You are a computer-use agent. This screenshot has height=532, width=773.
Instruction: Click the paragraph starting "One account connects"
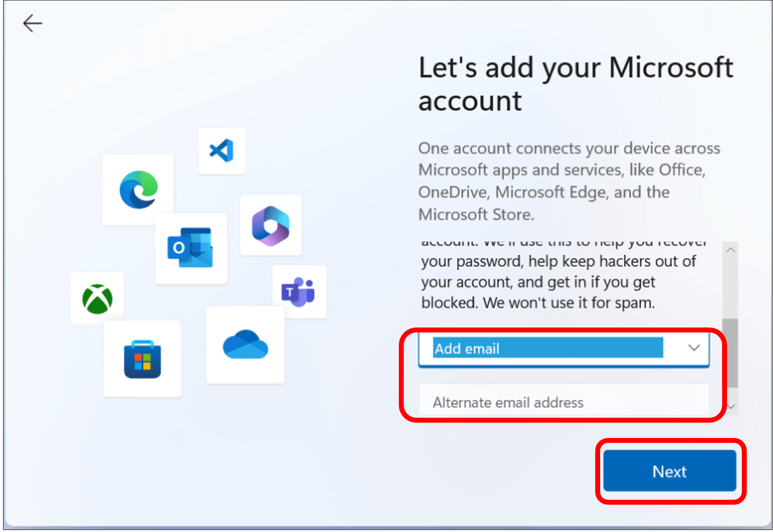[569, 181]
